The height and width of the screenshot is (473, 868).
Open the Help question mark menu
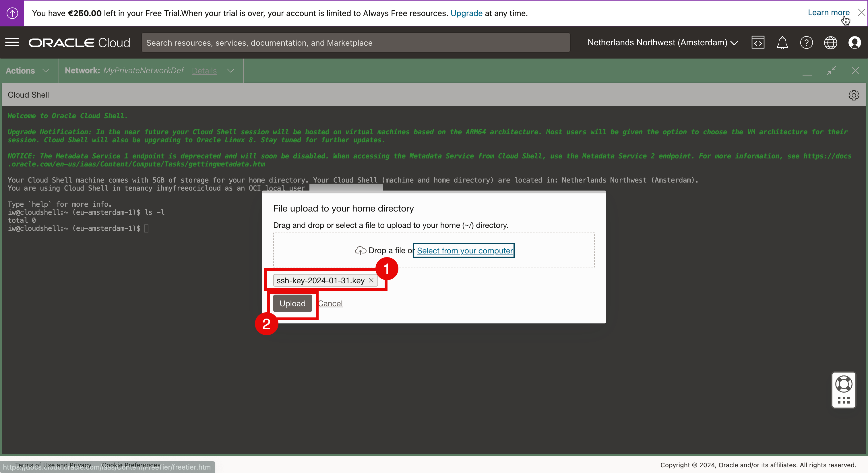tap(806, 43)
